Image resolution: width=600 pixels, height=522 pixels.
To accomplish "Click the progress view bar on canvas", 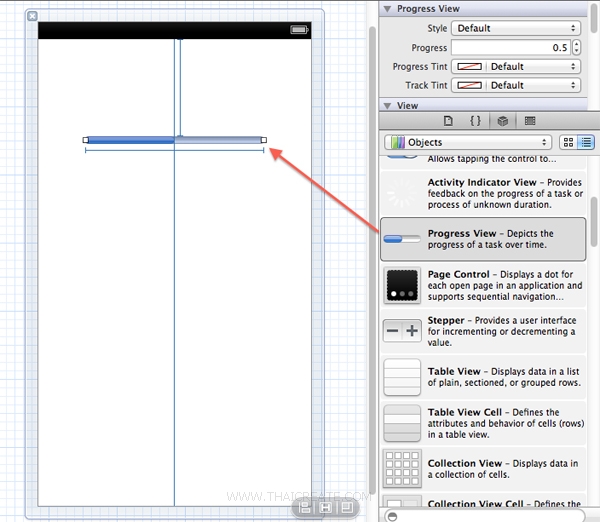I will coord(174,140).
